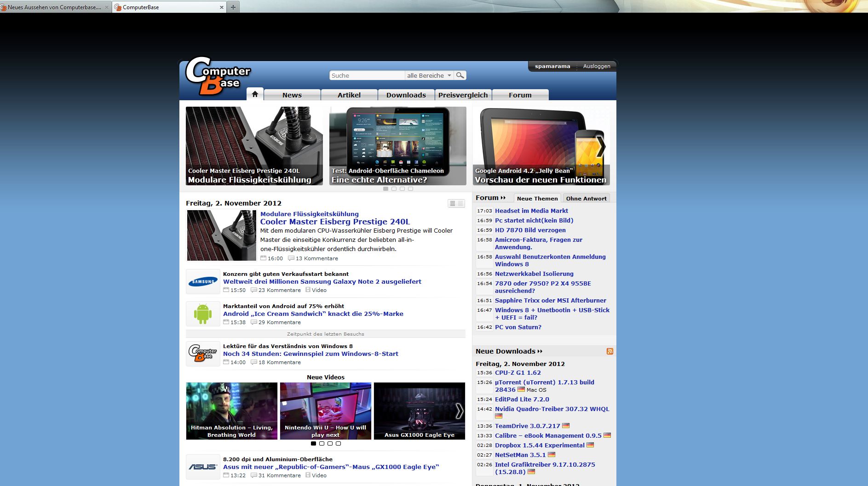Viewport: 868px width, 486px height.
Task: Click German flag next to NetSetMan 3.5.1
Action: pyautogui.click(x=552, y=455)
